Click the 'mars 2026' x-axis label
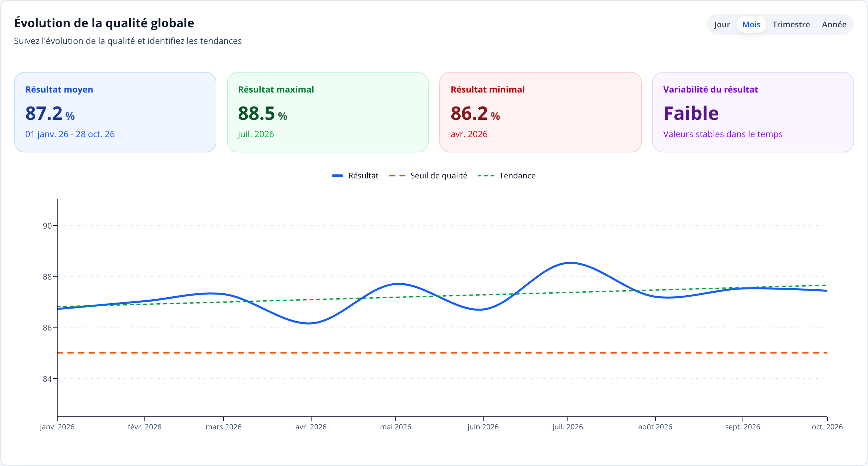Viewport: 868px width, 466px height. [223, 427]
